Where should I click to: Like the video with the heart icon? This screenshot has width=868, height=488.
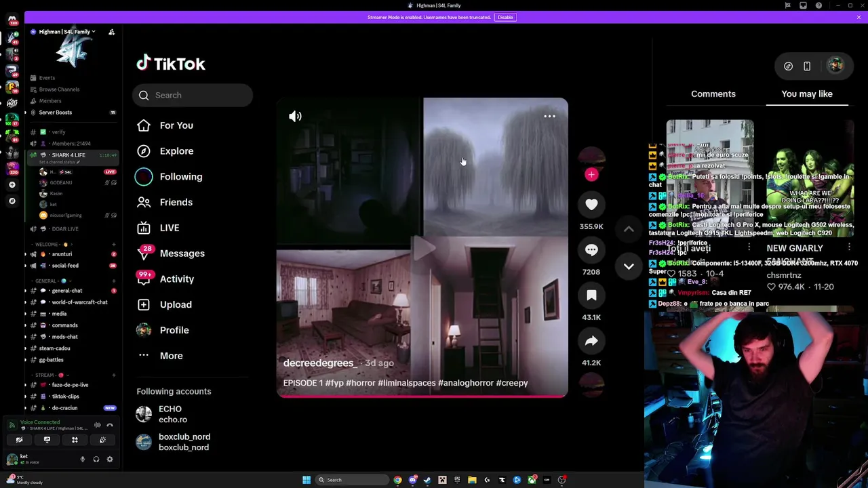click(591, 205)
